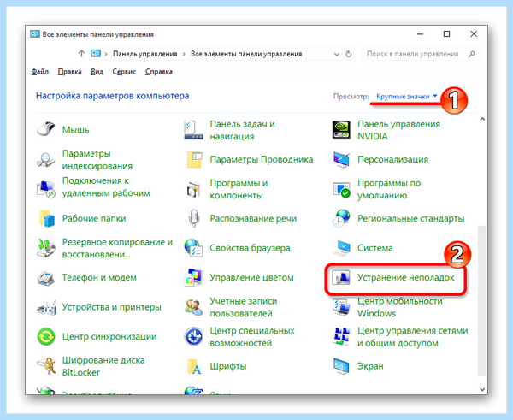Open the Сервис menu

pyautogui.click(x=124, y=72)
